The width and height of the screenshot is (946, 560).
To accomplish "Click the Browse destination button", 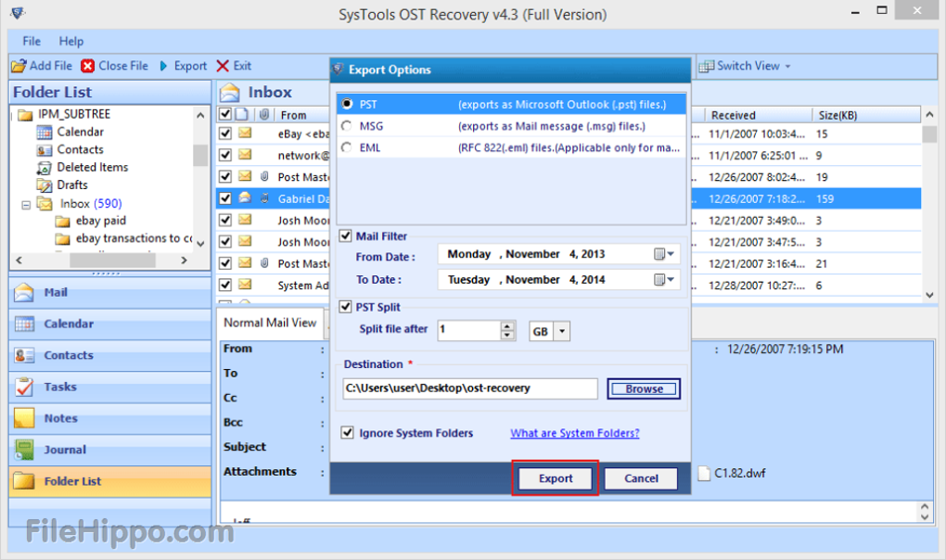I will pyautogui.click(x=644, y=388).
